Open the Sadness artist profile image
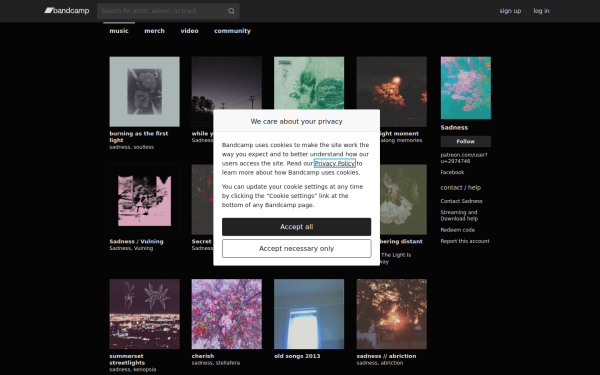600x375 pixels. 466,88
